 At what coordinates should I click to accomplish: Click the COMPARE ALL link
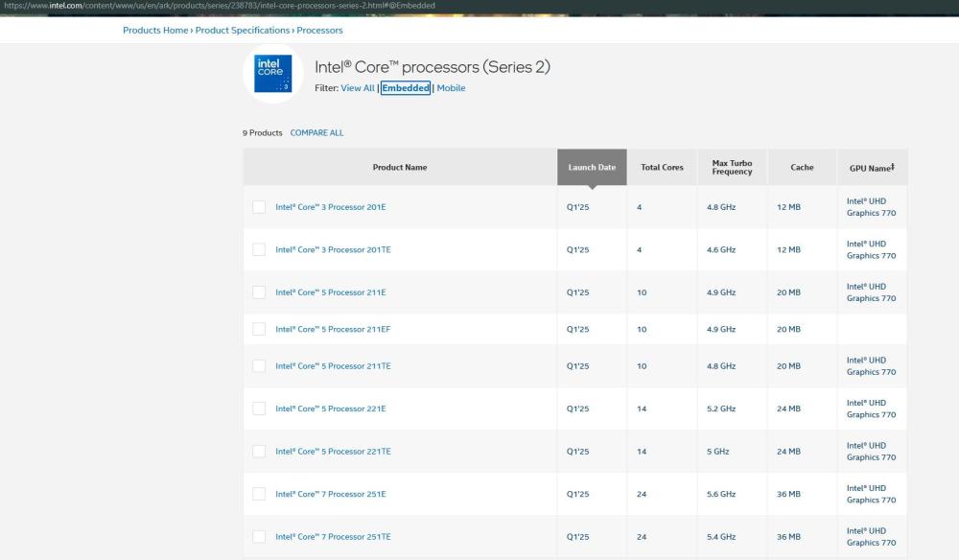click(x=316, y=133)
